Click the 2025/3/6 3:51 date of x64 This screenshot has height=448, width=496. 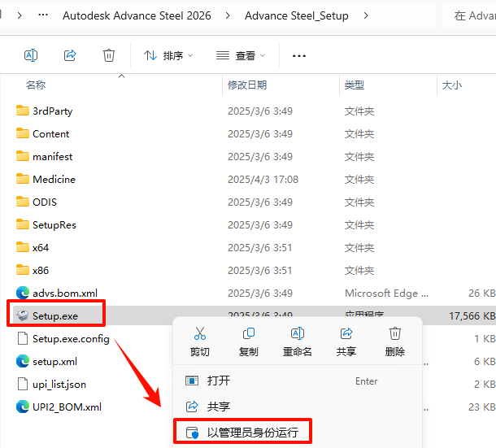click(x=259, y=248)
